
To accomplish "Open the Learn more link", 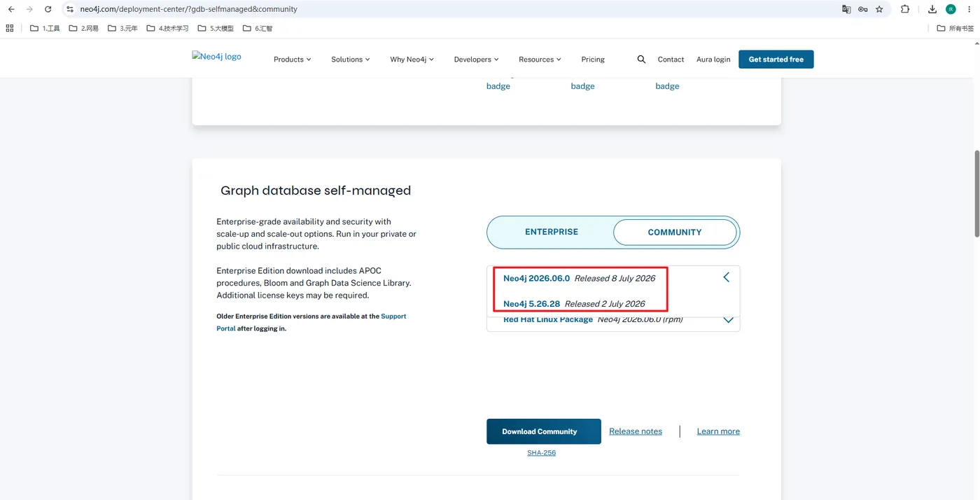I will tap(718, 431).
